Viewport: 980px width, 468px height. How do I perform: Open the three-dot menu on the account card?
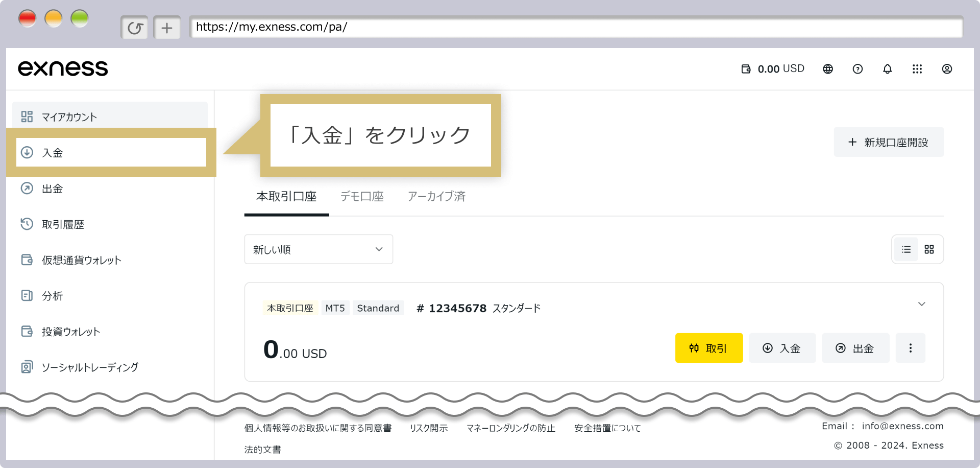tap(911, 348)
